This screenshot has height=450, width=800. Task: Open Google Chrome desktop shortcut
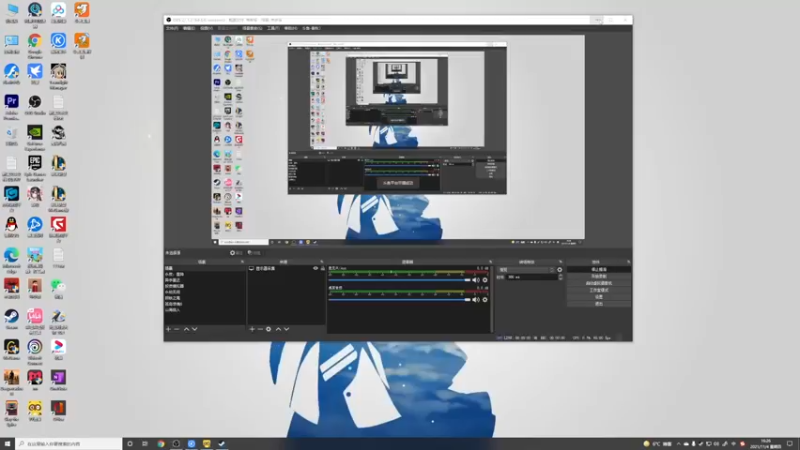[x=35, y=45]
